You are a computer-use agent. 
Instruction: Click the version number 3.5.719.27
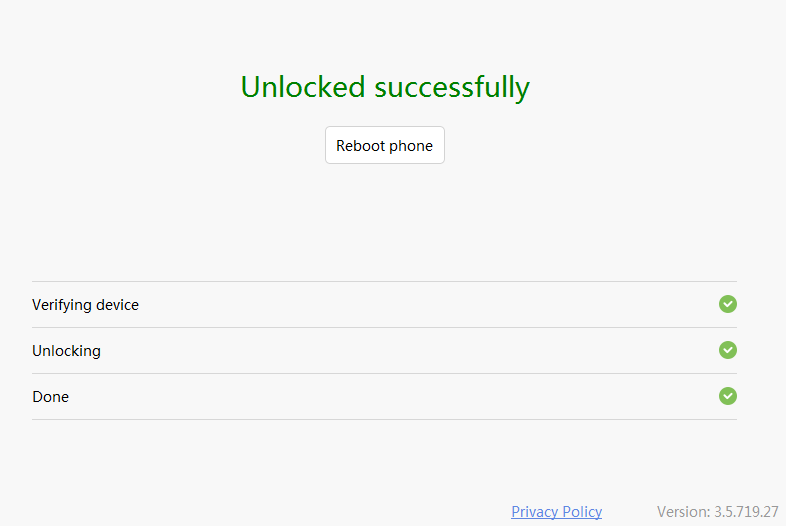pyautogui.click(x=746, y=511)
